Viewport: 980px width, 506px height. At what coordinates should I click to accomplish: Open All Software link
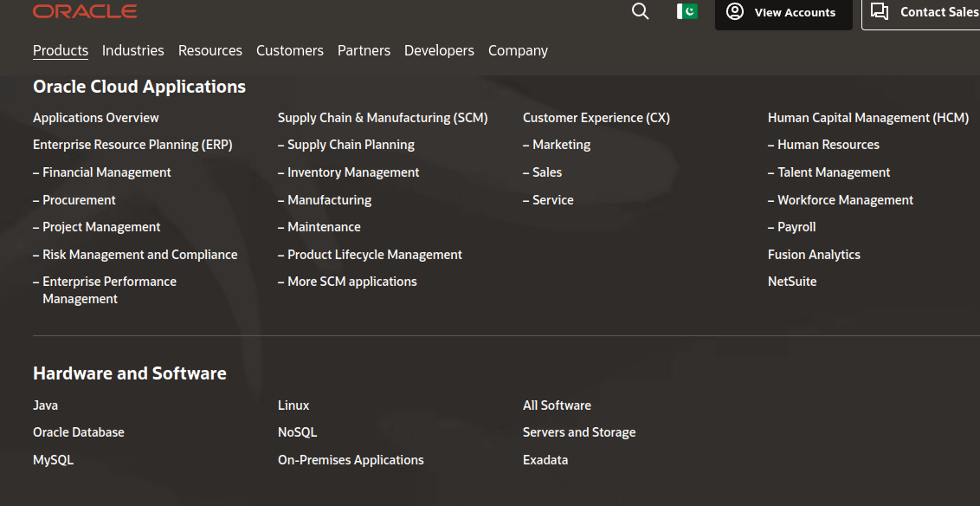pos(557,405)
